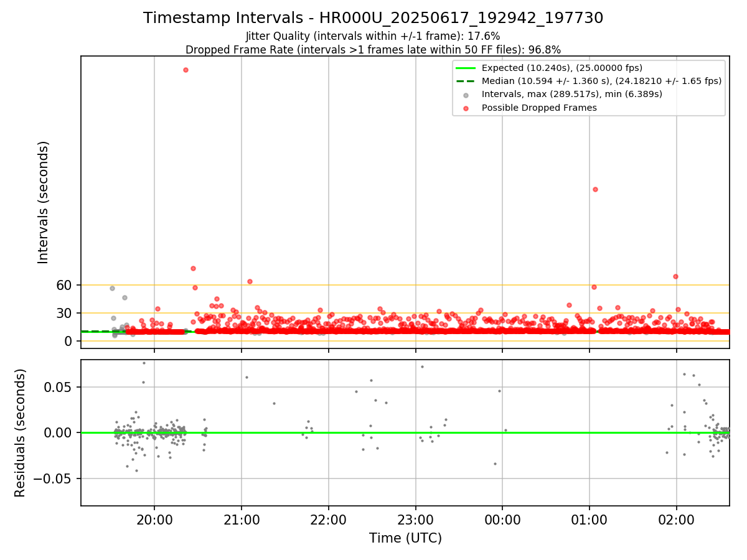Click the 'Dropped Frame Rate' subtitle line
The width and height of the screenshot is (747, 560).
tap(373, 50)
